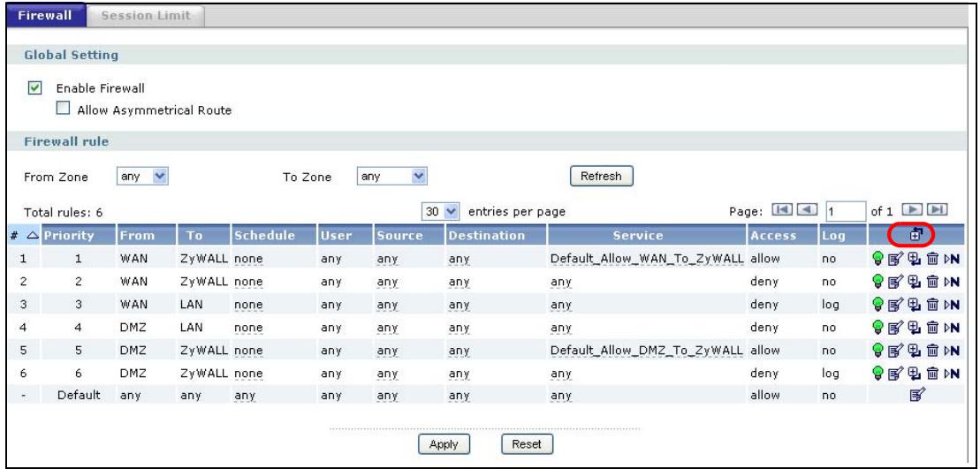Go to first page with pagination button
This screenshot has width=980, height=469.
point(782,210)
